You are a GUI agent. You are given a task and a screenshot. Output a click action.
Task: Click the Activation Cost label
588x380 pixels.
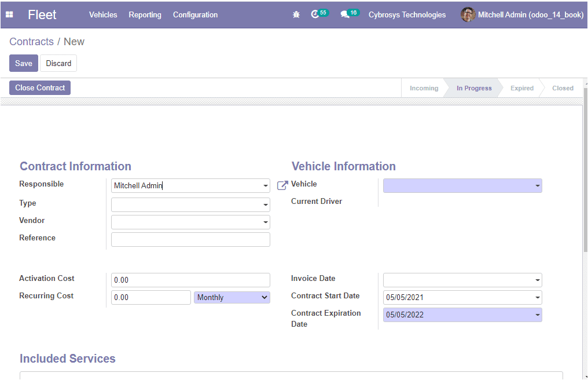[46, 278]
